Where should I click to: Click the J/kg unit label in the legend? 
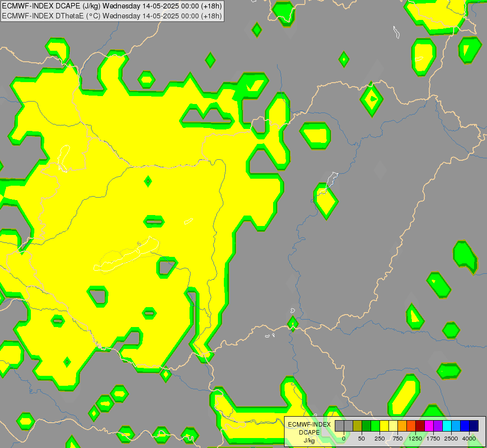309,441
